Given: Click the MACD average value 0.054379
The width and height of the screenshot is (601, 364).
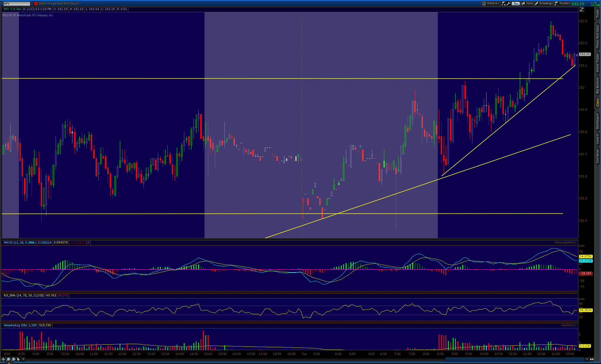Looking at the screenshot, I should tap(61, 242).
